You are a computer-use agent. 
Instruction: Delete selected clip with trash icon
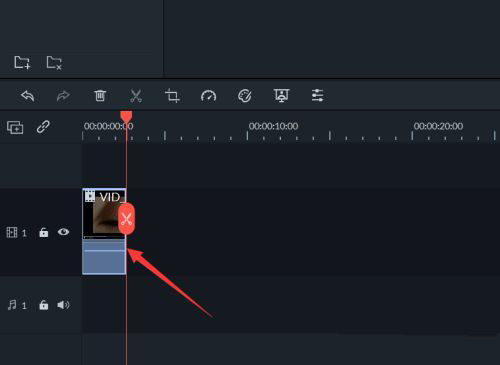pos(100,96)
